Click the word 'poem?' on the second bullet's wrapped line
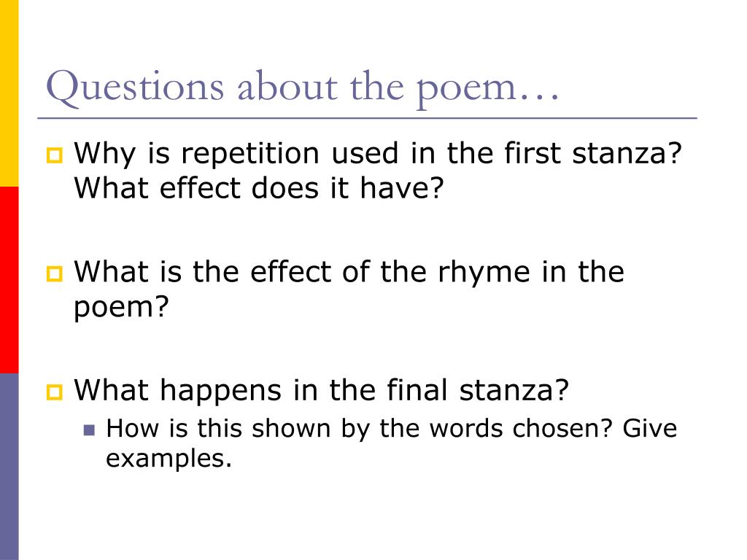The image size is (747, 560). (121, 308)
